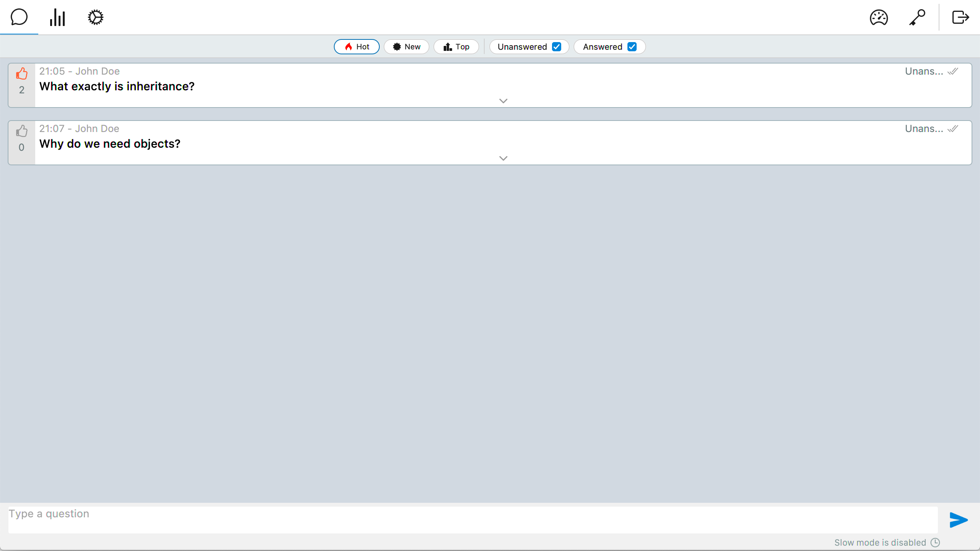Screen dimensions: 980x551
Task: Upvote the objects question thumbs-up
Action: pos(22,131)
